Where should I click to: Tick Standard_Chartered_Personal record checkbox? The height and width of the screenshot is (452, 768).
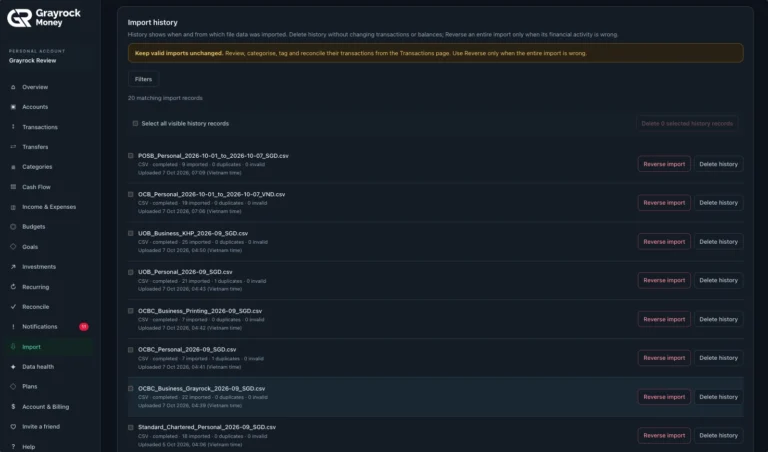click(x=131, y=428)
